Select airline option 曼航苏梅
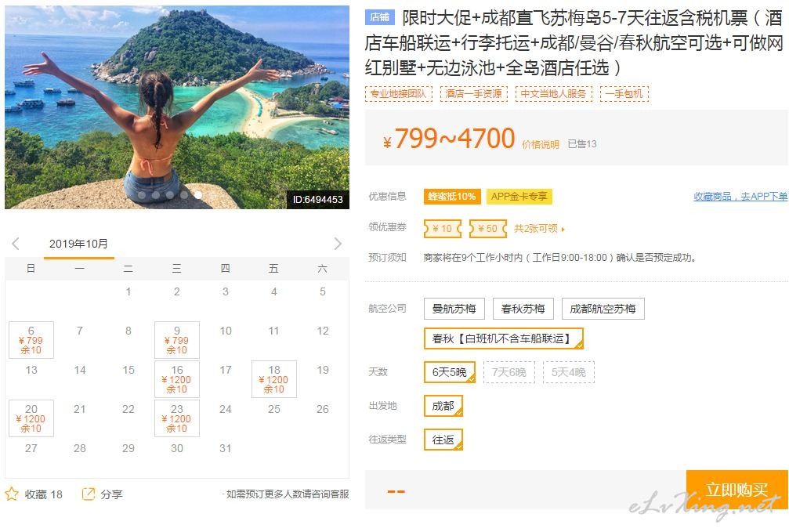Image resolution: width=789 pixels, height=532 pixels. 454,309
